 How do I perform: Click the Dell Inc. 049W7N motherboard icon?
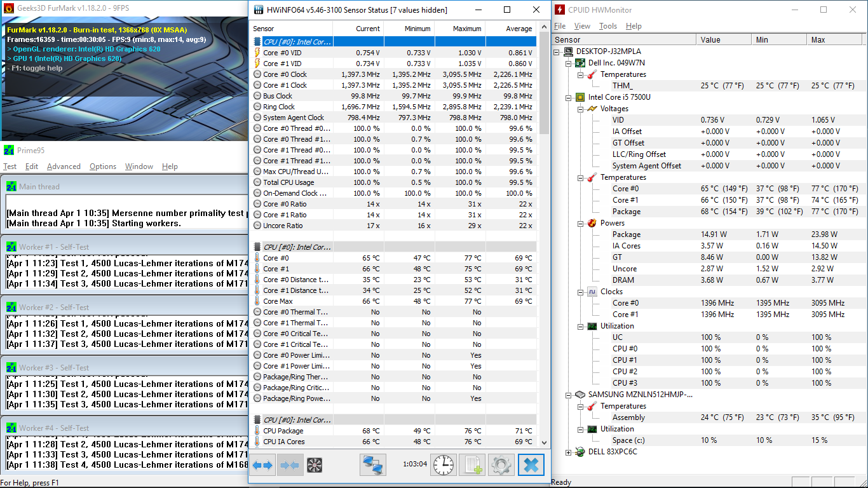click(x=580, y=63)
